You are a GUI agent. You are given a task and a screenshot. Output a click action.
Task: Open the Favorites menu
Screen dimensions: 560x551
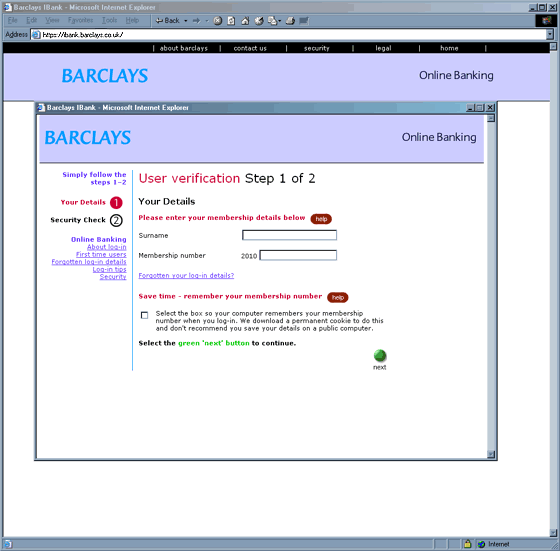click(x=80, y=20)
